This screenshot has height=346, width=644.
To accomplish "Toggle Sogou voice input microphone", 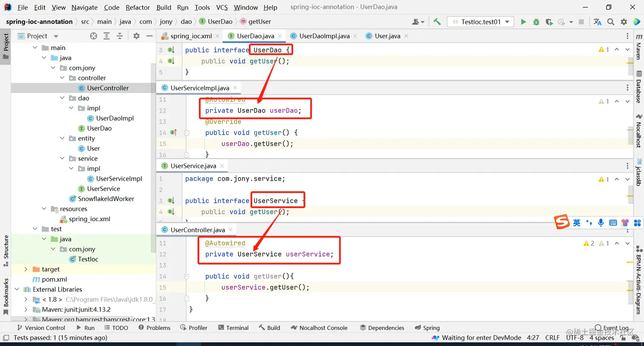I will (x=601, y=222).
